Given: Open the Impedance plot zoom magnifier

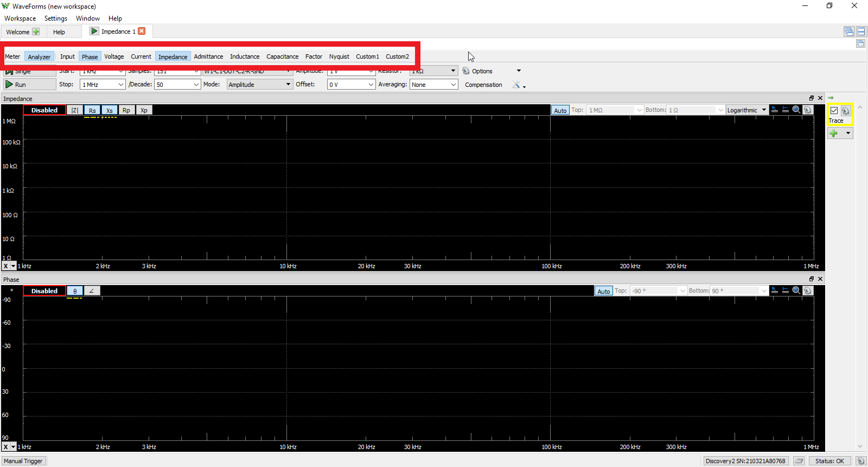Looking at the screenshot, I should coord(796,110).
